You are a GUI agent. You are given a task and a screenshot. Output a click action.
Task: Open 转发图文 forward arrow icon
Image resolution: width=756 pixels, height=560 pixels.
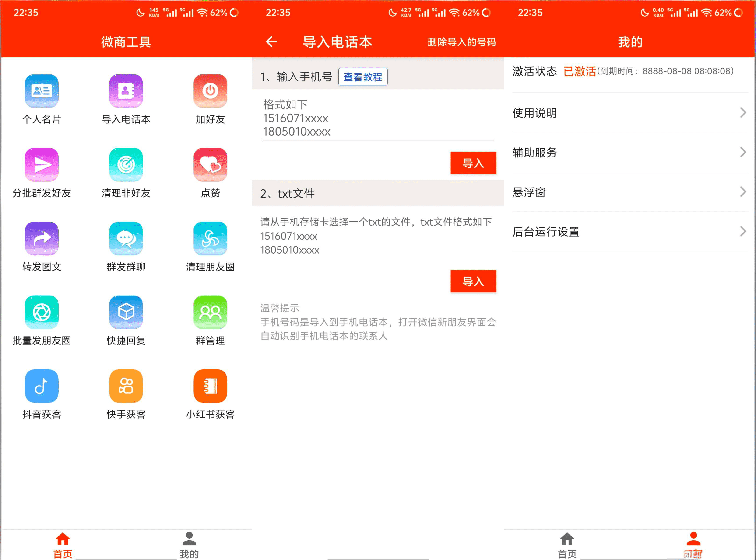41,238
